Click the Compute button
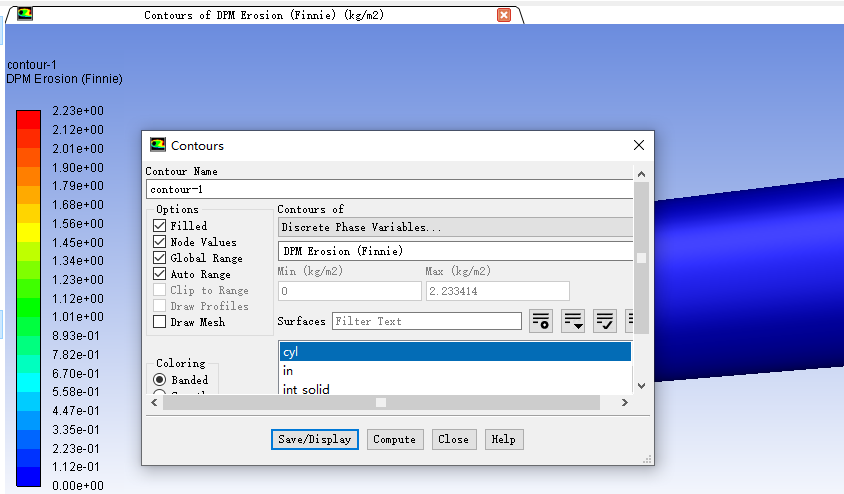 pyautogui.click(x=394, y=439)
